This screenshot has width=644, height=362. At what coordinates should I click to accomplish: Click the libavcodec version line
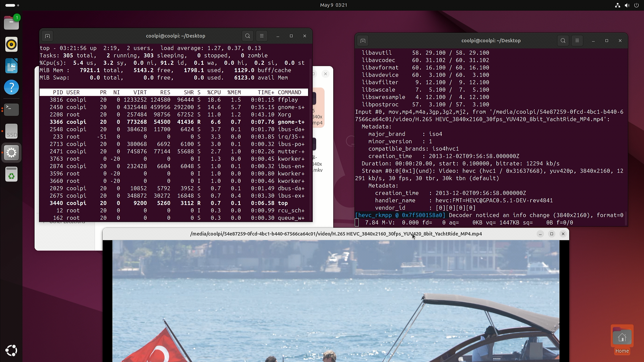pyautogui.click(x=425, y=60)
